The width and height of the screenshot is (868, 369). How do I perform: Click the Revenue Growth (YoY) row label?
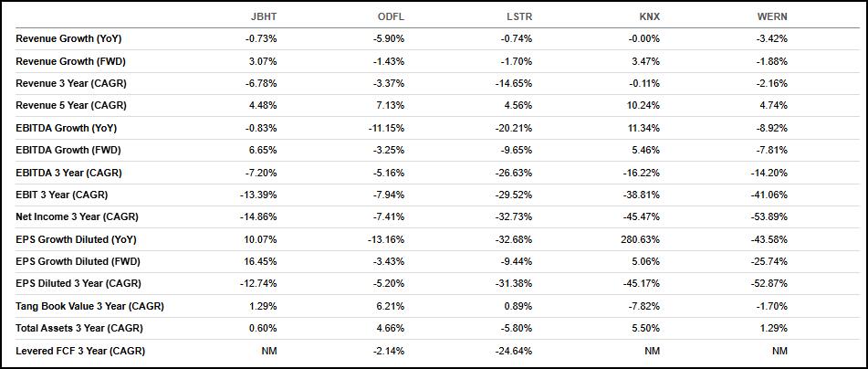(x=68, y=38)
